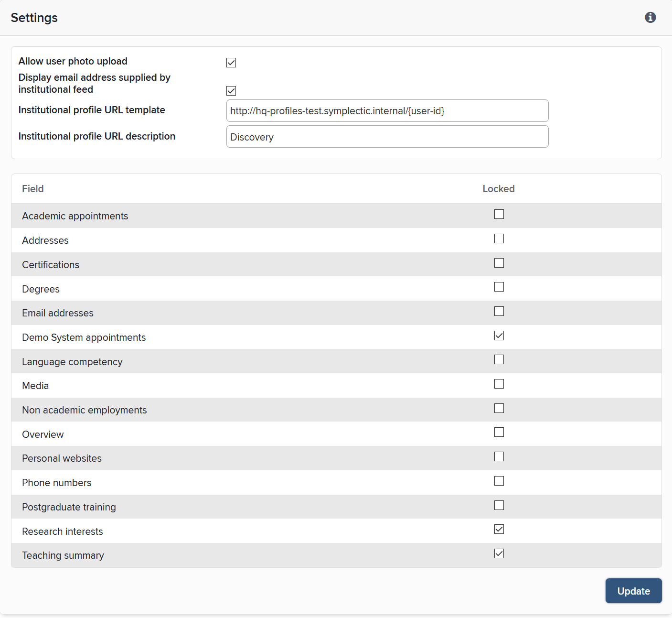Uncheck Allow user photo upload
Screen dimensions: 672x618
[x=231, y=63]
